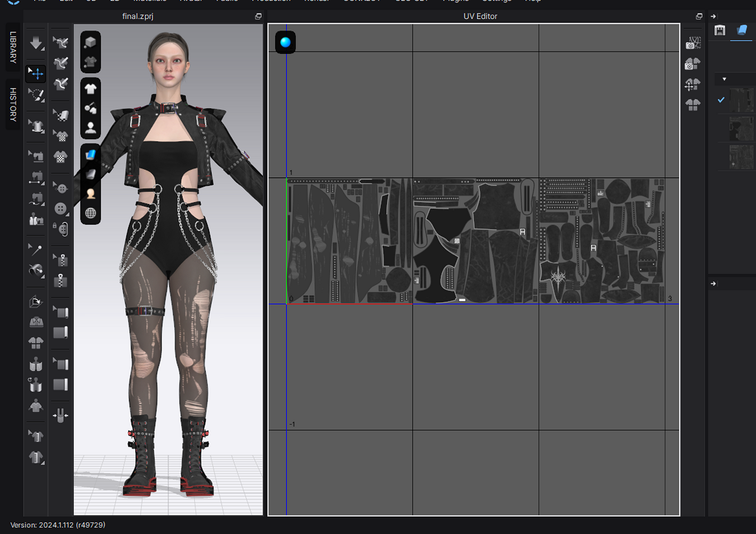Click the avatar with rotate arrow arrangement icon

[36, 385]
